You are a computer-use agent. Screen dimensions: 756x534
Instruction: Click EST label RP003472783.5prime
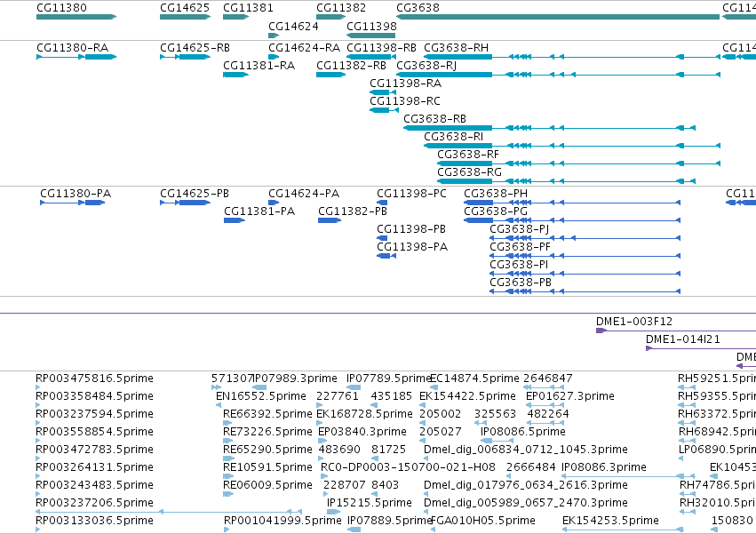(94, 450)
